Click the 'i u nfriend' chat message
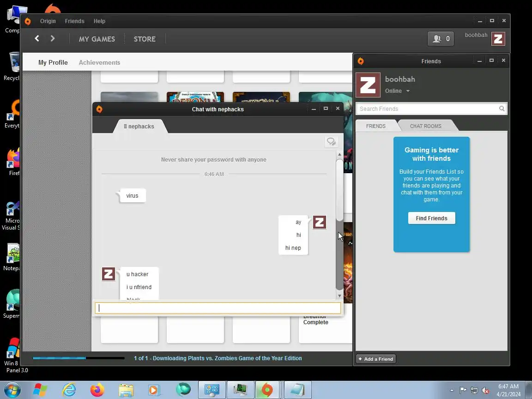Viewport: 532px width, 399px height. click(x=139, y=287)
